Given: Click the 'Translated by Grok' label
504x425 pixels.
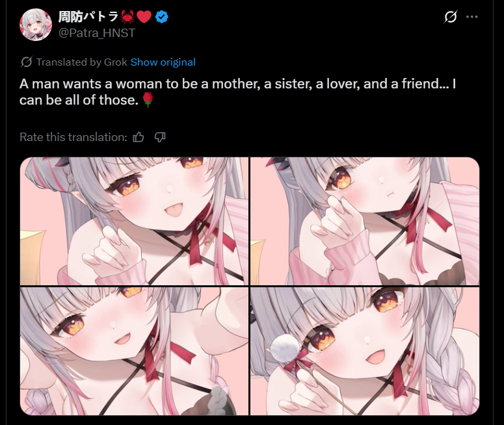Looking at the screenshot, I should (82, 62).
